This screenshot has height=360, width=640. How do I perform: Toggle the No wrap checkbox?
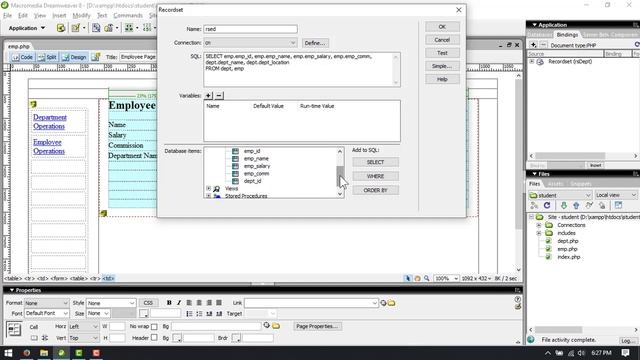[x=154, y=327]
